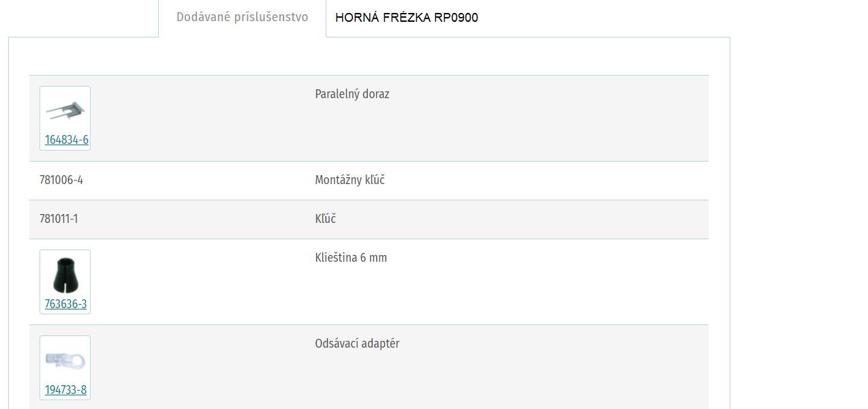This screenshot has width=868, height=409.
Task: Click the Kliešťina 6 mm description
Action: click(351, 258)
